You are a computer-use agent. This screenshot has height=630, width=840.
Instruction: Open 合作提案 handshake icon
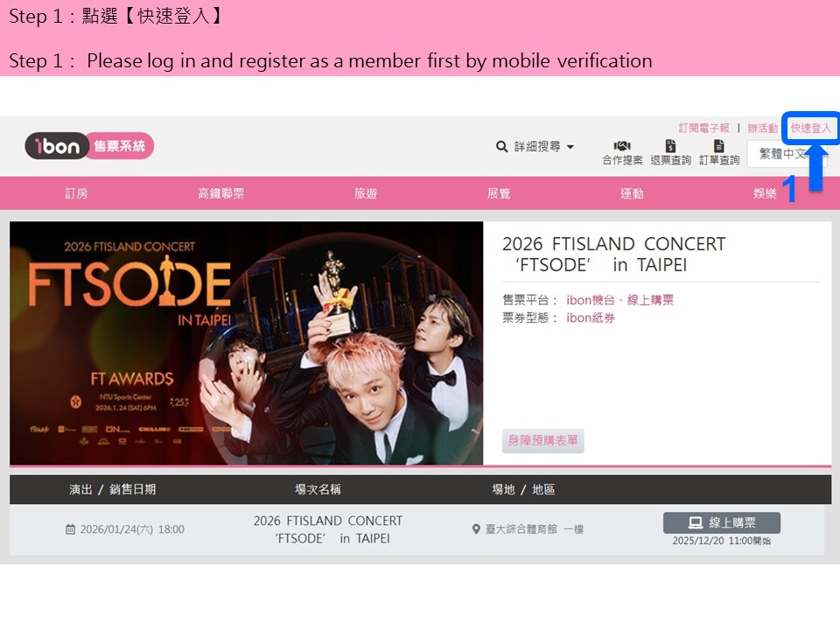pyautogui.click(x=622, y=146)
